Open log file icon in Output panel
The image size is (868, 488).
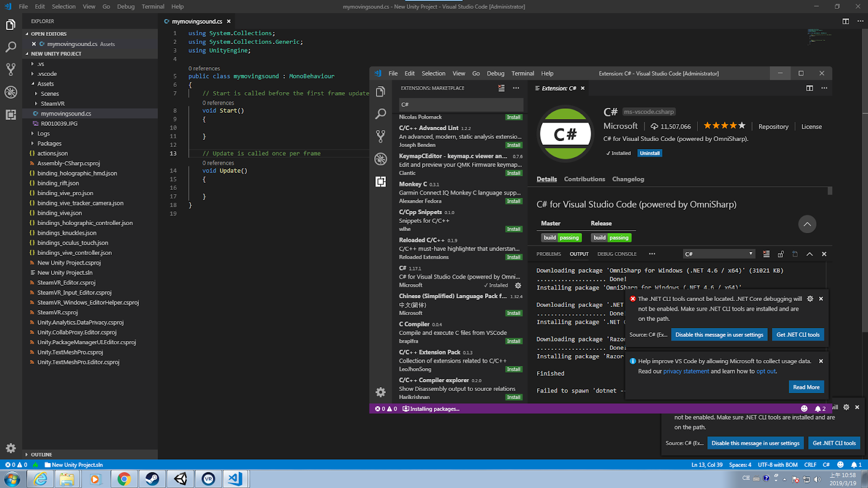pos(795,254)
